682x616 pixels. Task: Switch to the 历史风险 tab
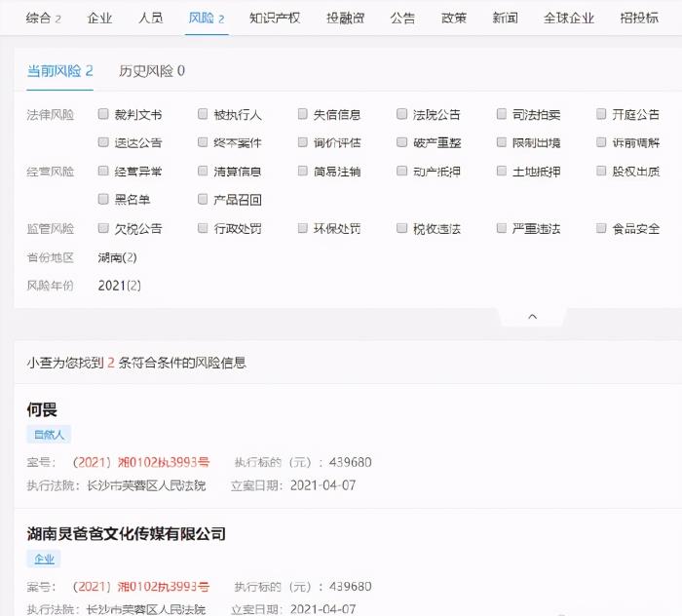(152, 71)
